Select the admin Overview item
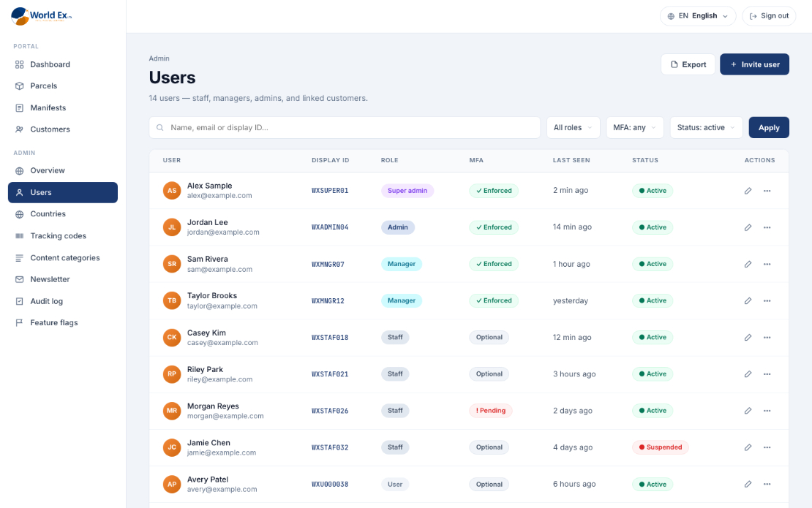The width and height of the screenshot is (812, 508). pyautogui.click(x=63, y=171)
